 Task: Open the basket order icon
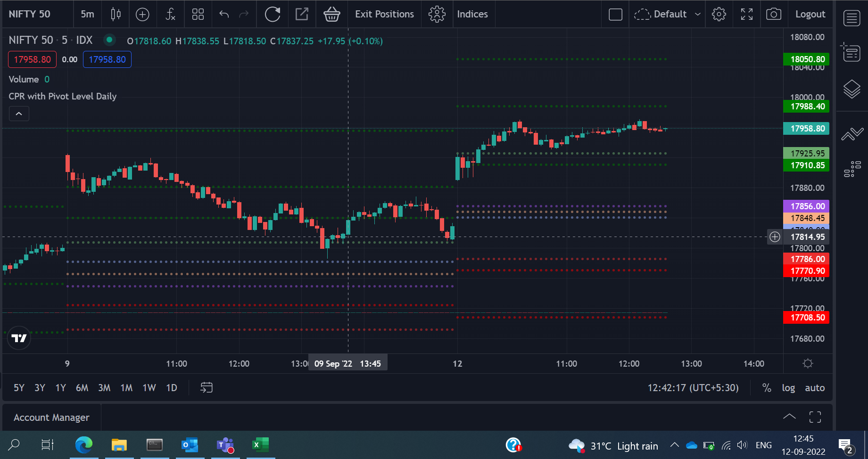tap(332, 14)
